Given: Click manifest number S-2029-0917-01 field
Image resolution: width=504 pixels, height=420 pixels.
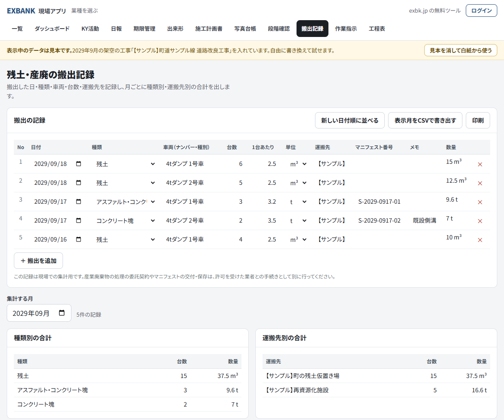Looking at the screenshot, I should [379, 202].
